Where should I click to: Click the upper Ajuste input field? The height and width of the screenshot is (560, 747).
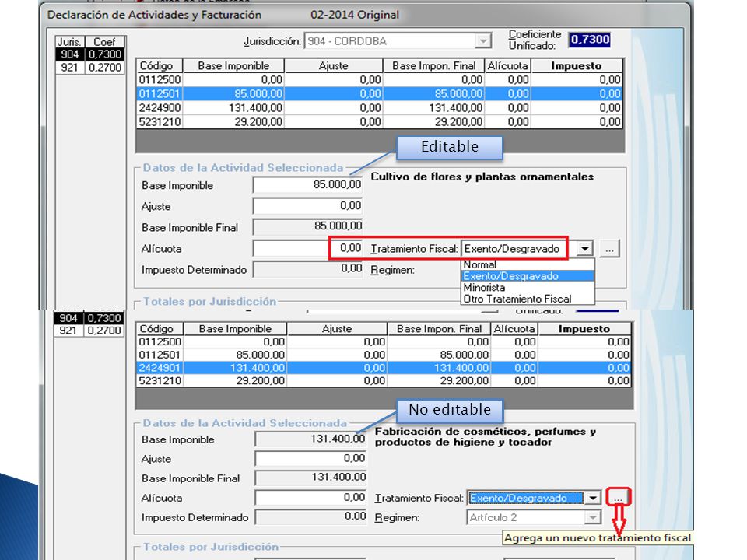308,206
